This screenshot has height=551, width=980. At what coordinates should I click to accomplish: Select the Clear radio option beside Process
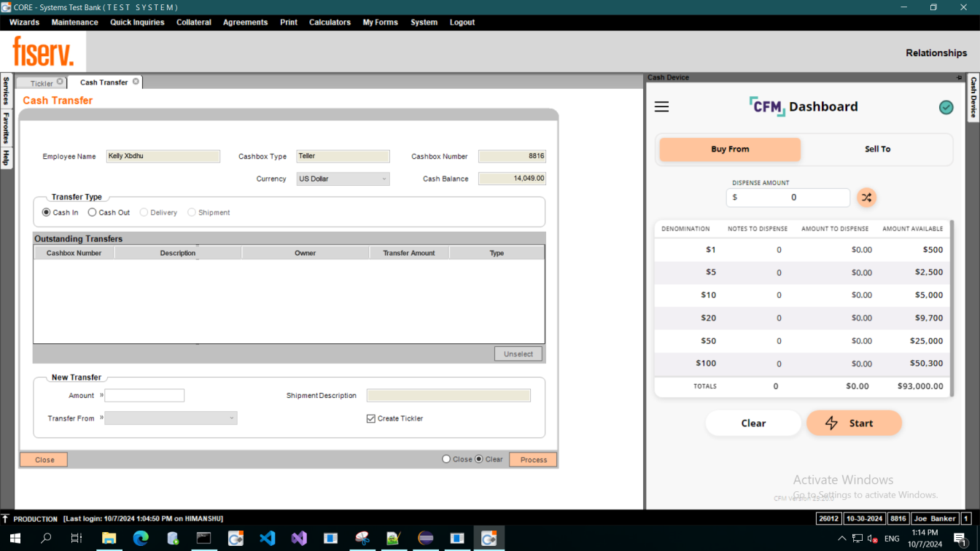(x=479, y=459)
